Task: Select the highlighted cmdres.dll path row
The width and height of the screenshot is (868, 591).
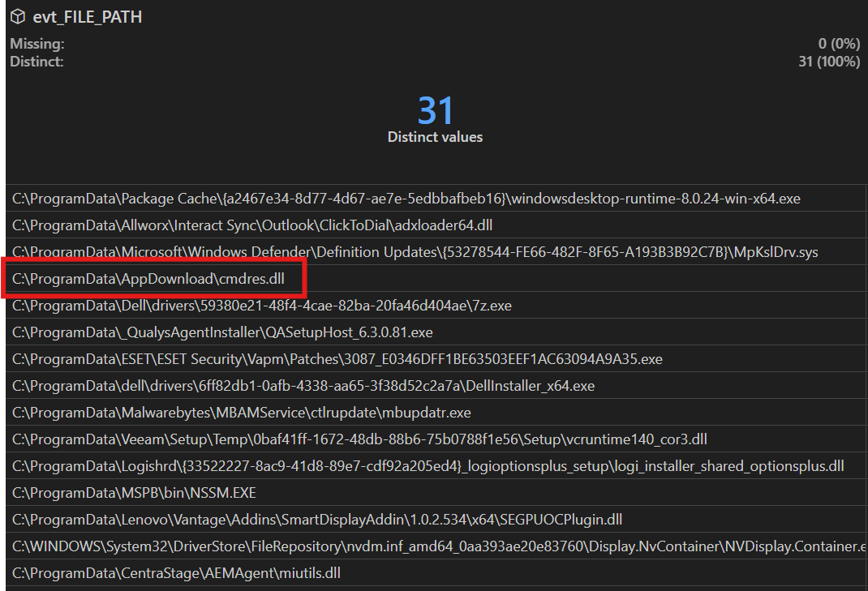Action: [x=148, y=278]
